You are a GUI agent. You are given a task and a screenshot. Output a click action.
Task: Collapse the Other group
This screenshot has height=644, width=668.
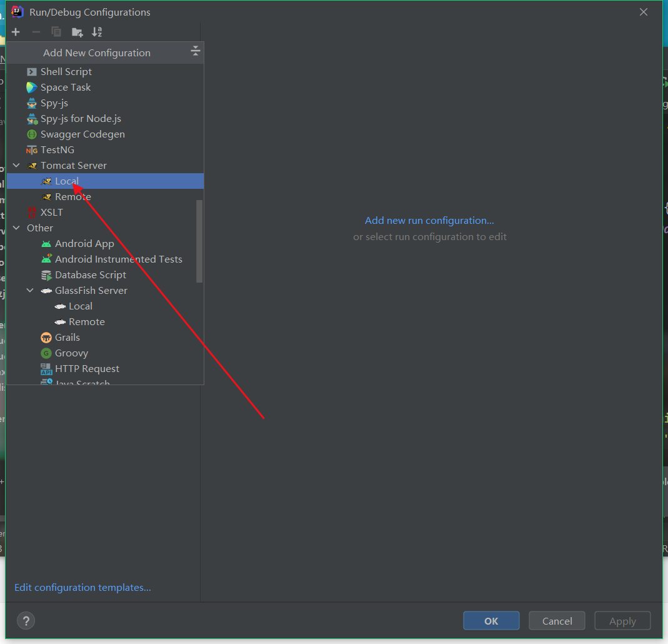coord(17,228)
